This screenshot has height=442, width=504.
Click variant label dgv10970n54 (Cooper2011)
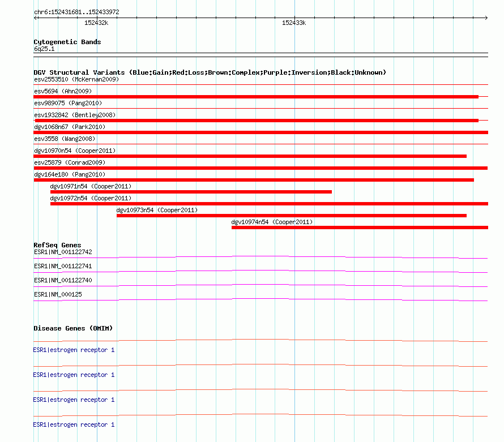click(75, 151)
